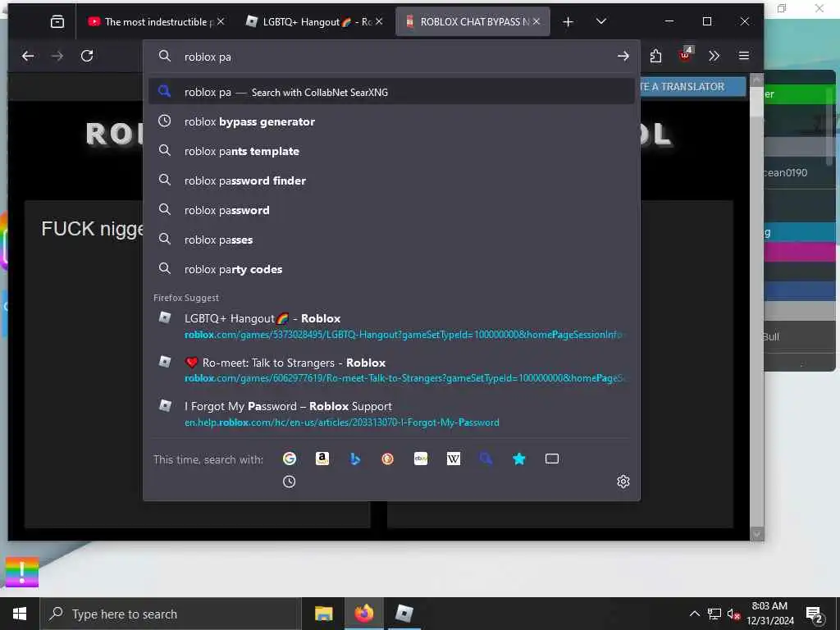Search this time with Bing

pyautogui.click(x=354, y=459)
